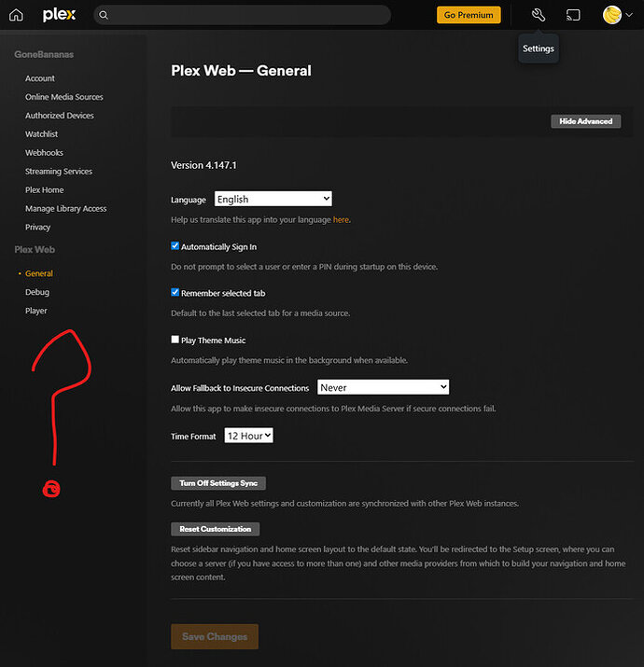Click the Plex Web sidebar header

point(35,250)
